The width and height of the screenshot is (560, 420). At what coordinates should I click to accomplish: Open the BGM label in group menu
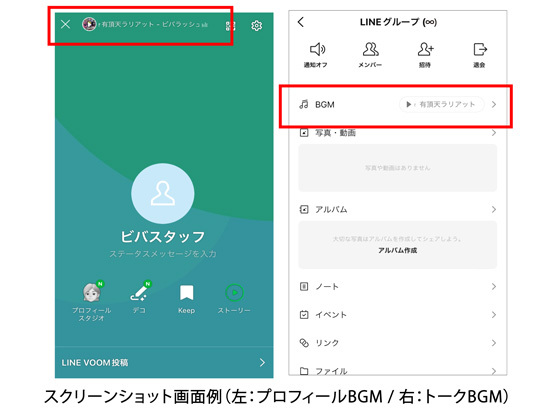325,105
